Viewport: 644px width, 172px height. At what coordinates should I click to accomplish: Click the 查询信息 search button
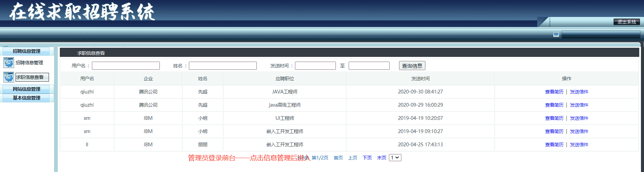pyautogui.click(x=412, y=66)
